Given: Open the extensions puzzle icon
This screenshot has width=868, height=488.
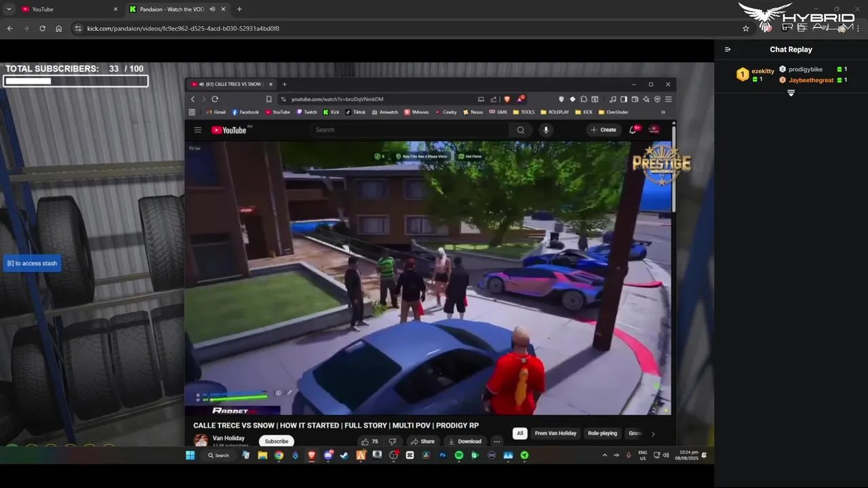Looking at the screenshot, I should pos(583,99).
